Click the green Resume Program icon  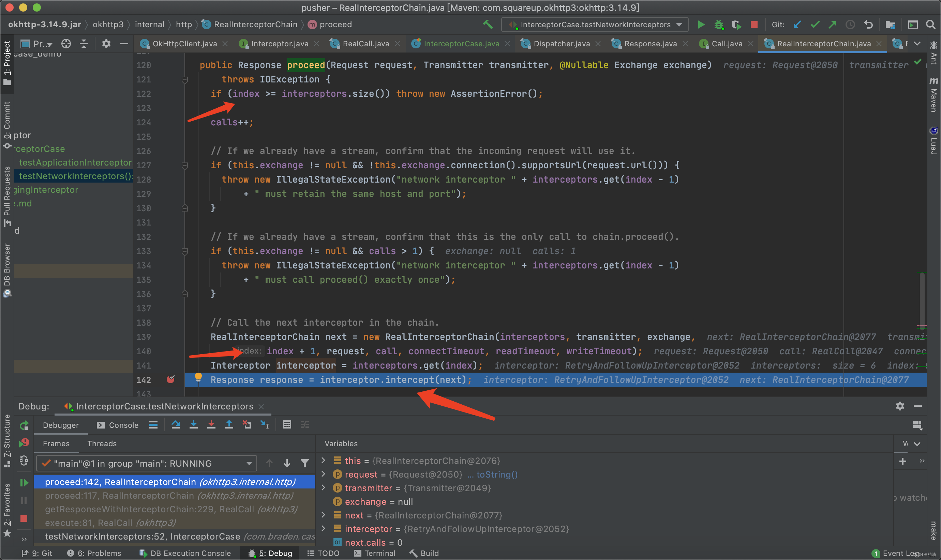[x=24, y=483]
